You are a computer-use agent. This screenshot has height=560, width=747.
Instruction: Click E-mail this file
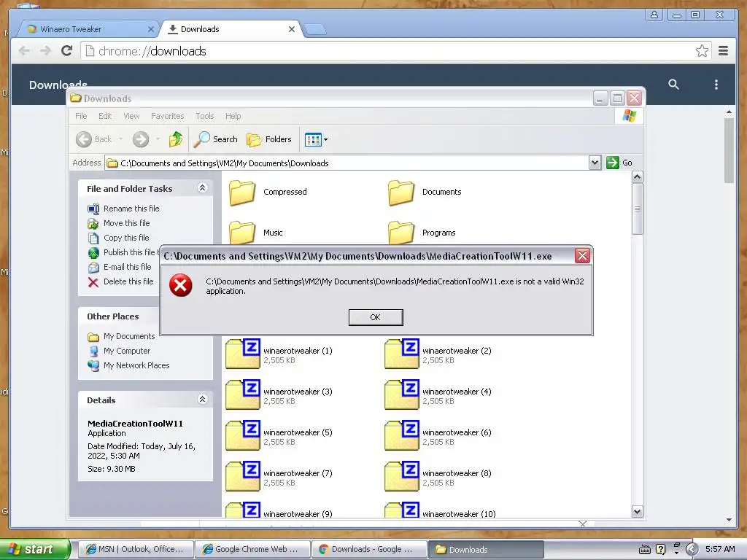pyautogui.click(x=120, y=267)
